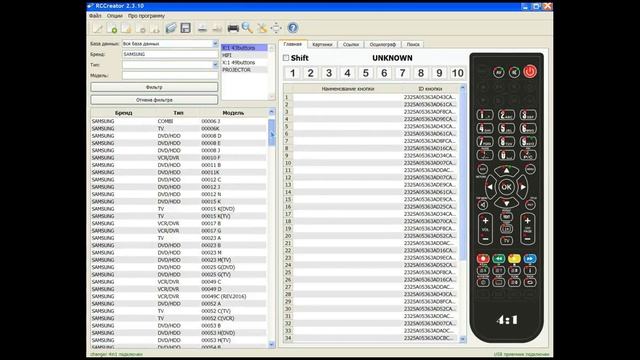This screenshot has width=640, height=360.
Task: Click the Бренд input field containing SAMSUNG
Action: pyautogui.click(x=170, y=54)
